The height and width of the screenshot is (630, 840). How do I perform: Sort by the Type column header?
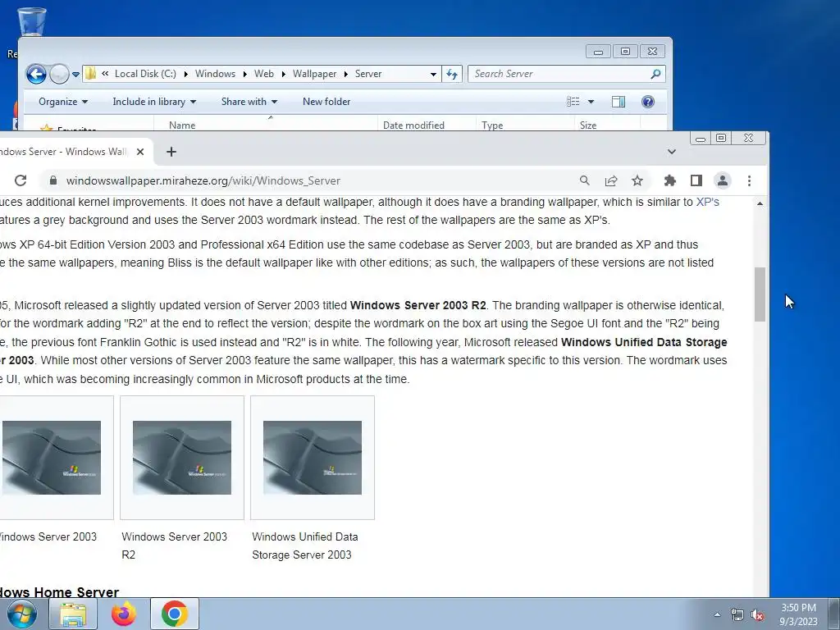pos(524,125)
